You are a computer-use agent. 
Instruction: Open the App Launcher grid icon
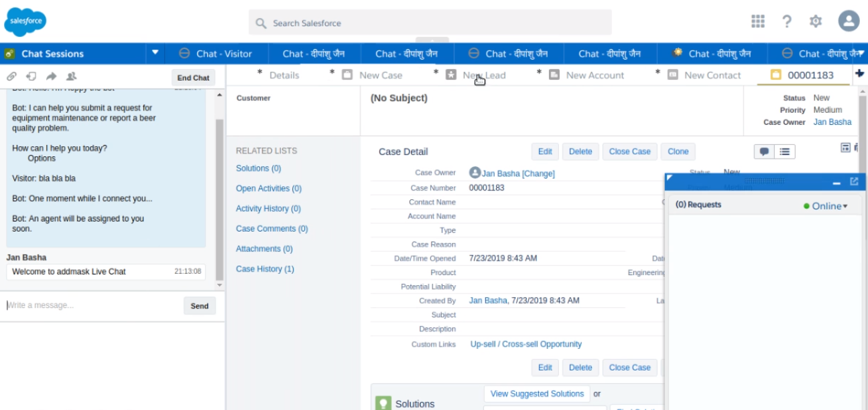(758, 21)
